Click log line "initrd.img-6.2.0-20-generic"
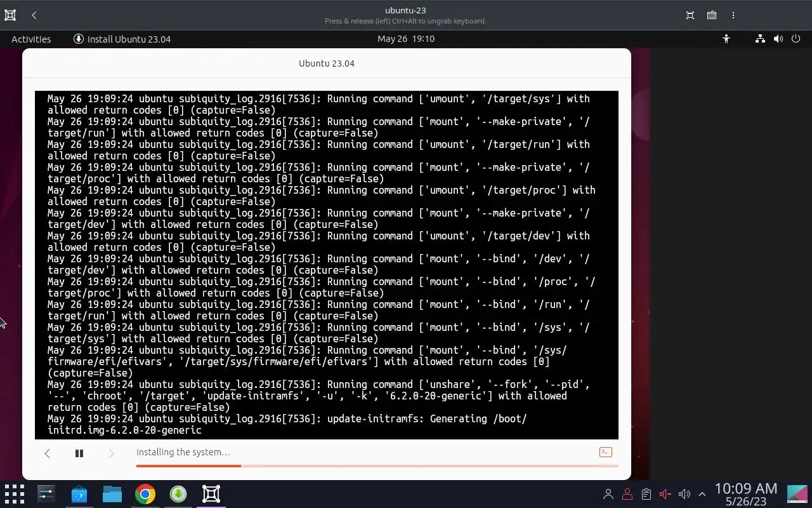Screen dimensions: 812x508 click(124, 431)
